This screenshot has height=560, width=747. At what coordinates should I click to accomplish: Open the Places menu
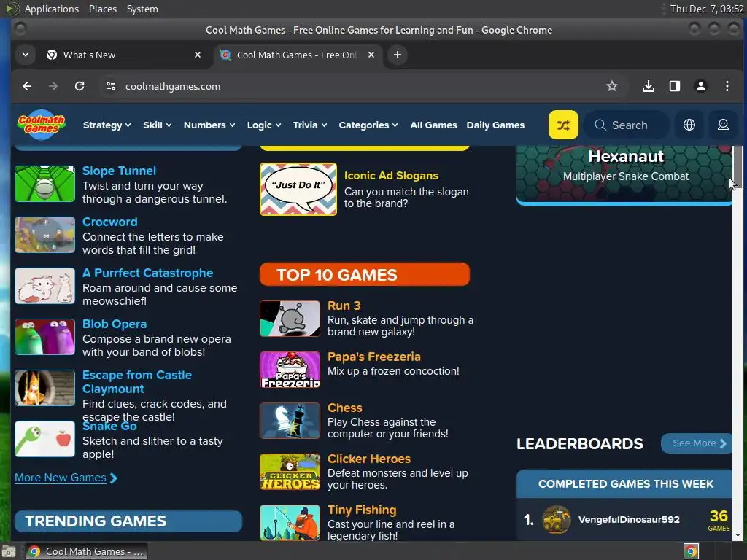point(103,9)
